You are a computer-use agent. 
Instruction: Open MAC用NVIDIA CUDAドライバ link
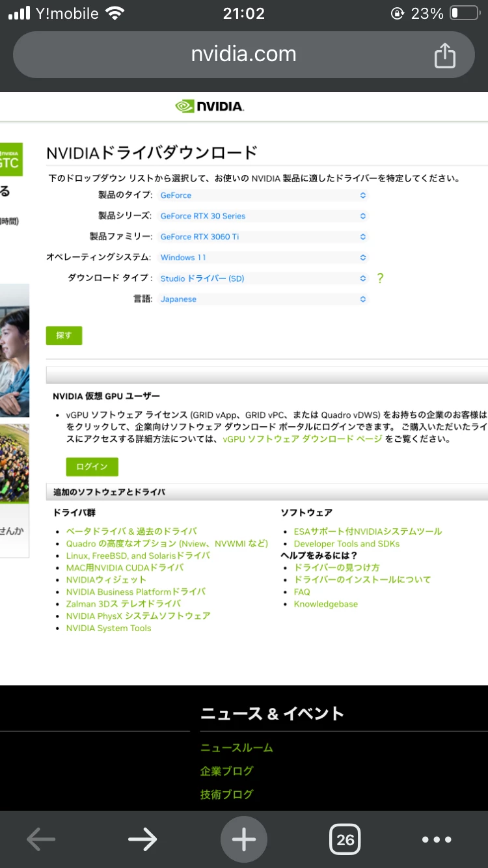(125, 567)
